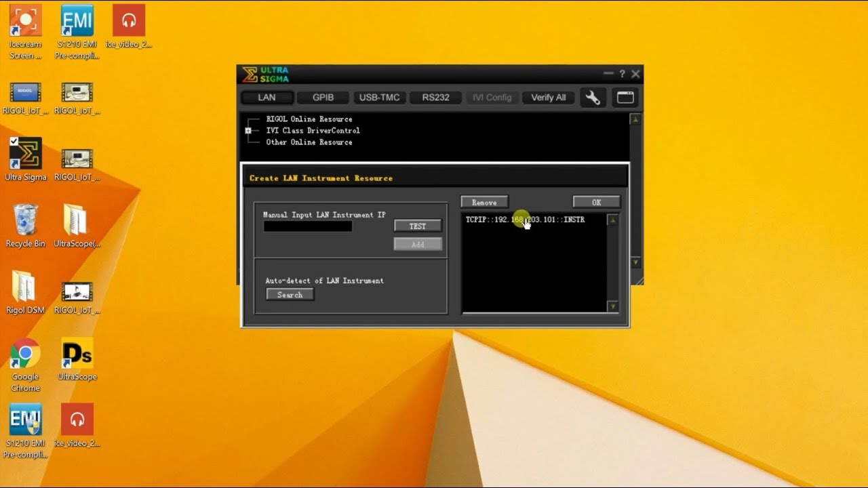Launch Google Chrome from desktop
Viewport: 868px width, 488px height.
25,365
